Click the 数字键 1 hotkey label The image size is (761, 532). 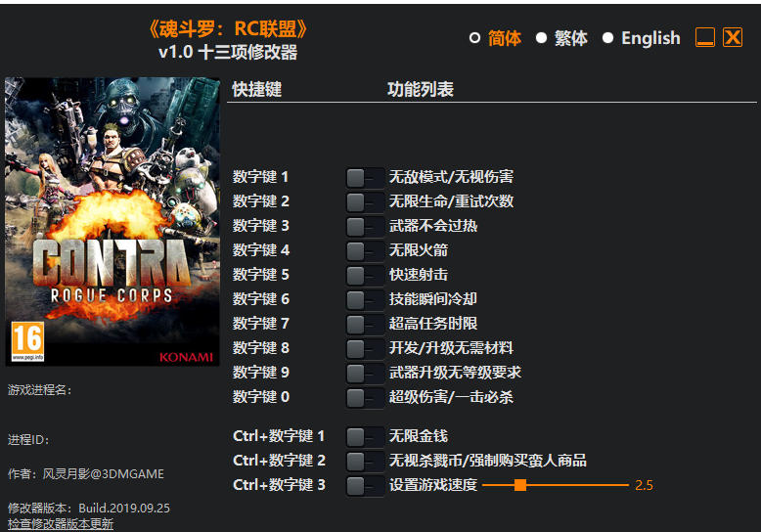260,177
